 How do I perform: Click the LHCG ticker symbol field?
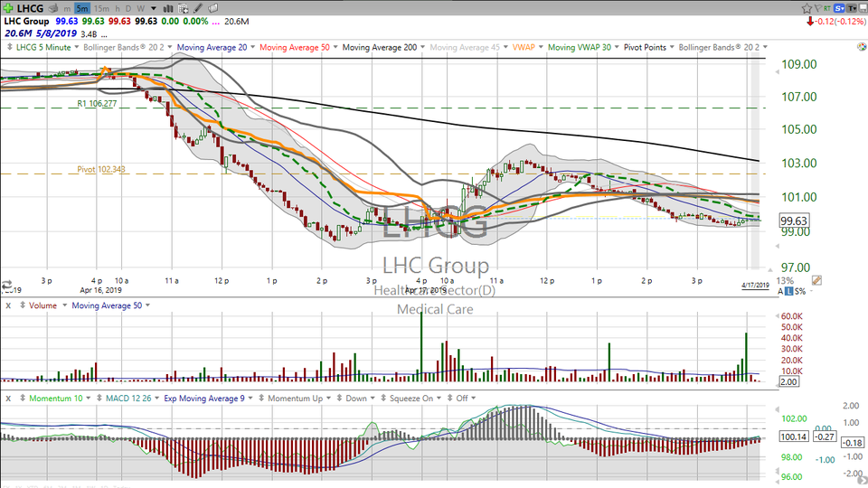30,8
